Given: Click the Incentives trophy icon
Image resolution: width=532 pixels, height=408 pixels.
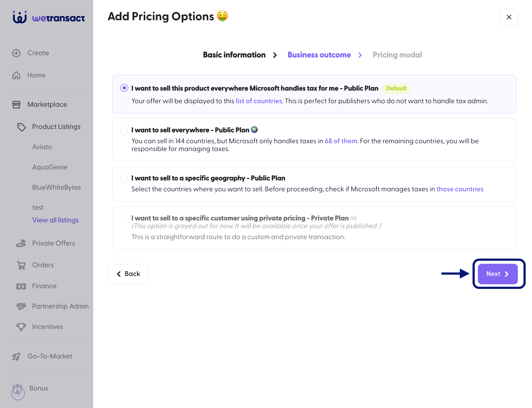Looking at the screenshot, I should click(x=21, y=327).
